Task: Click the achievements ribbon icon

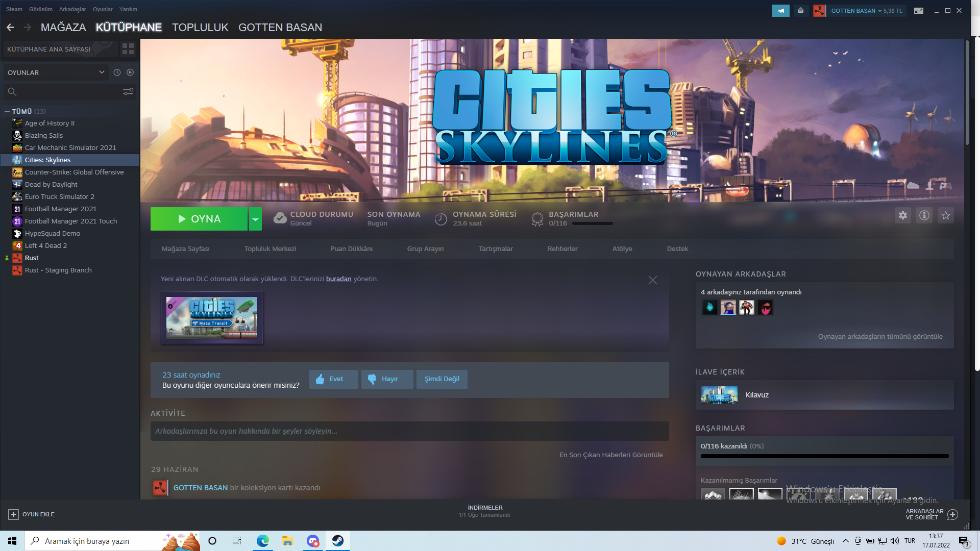Action: tap(537, 219)
